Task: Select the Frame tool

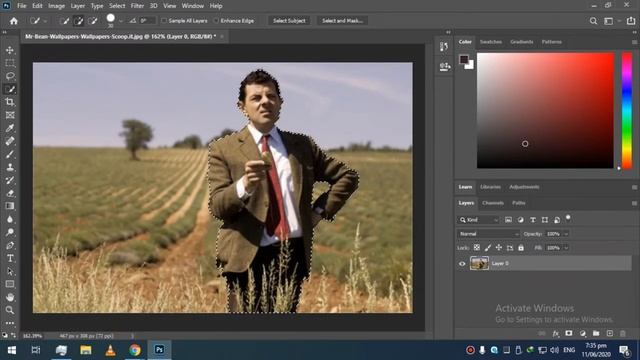Action: pyautogui.click(x=10, y=116)
